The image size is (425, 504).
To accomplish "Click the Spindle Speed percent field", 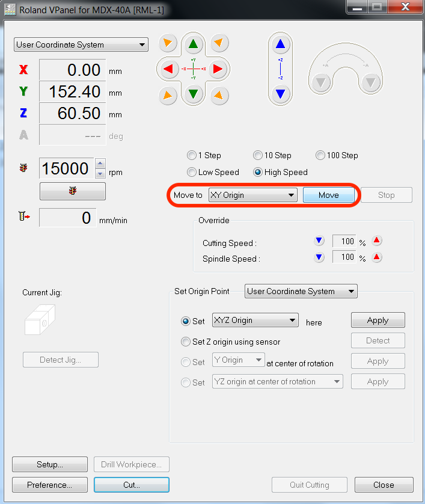I will [344, 257].
